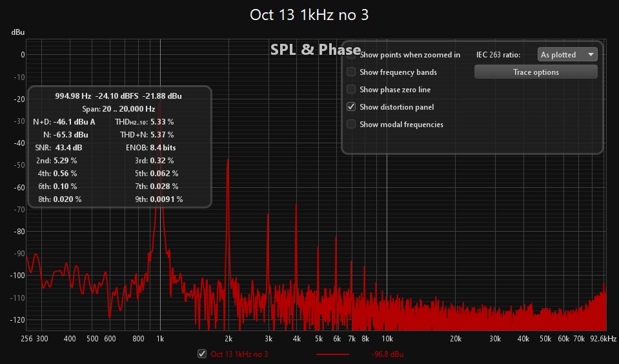Open the IEC 263 ratio dropdown
The image size is (619, 364).
[x=567, y=54]
